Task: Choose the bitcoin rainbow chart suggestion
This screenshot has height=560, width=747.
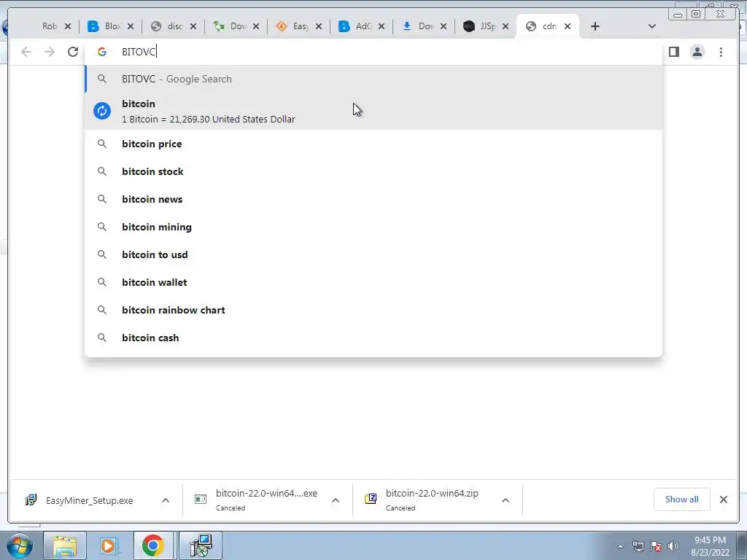Action: 374,309
